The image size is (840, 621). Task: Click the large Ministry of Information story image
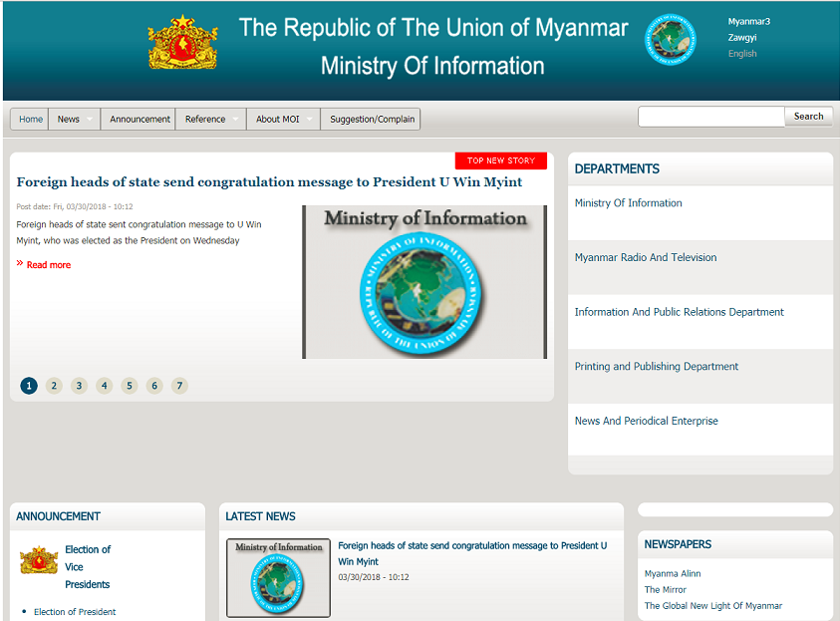tap(424, 282)
